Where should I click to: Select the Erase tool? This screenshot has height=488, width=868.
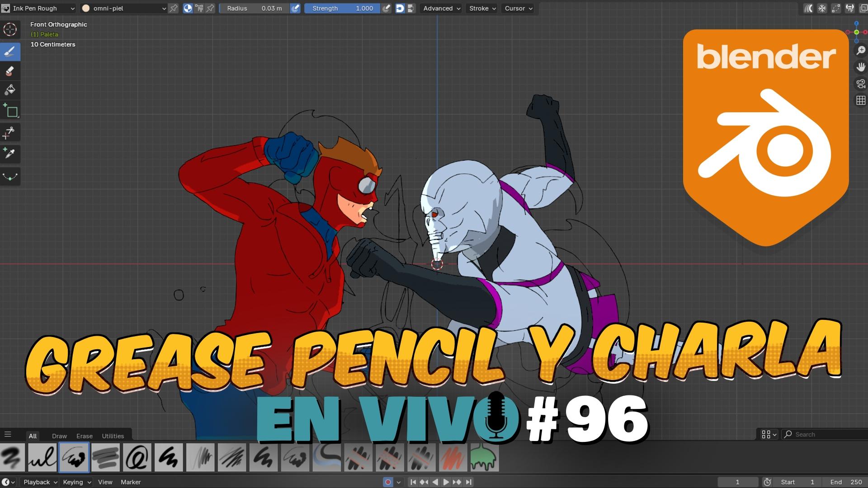click(10, 71)
